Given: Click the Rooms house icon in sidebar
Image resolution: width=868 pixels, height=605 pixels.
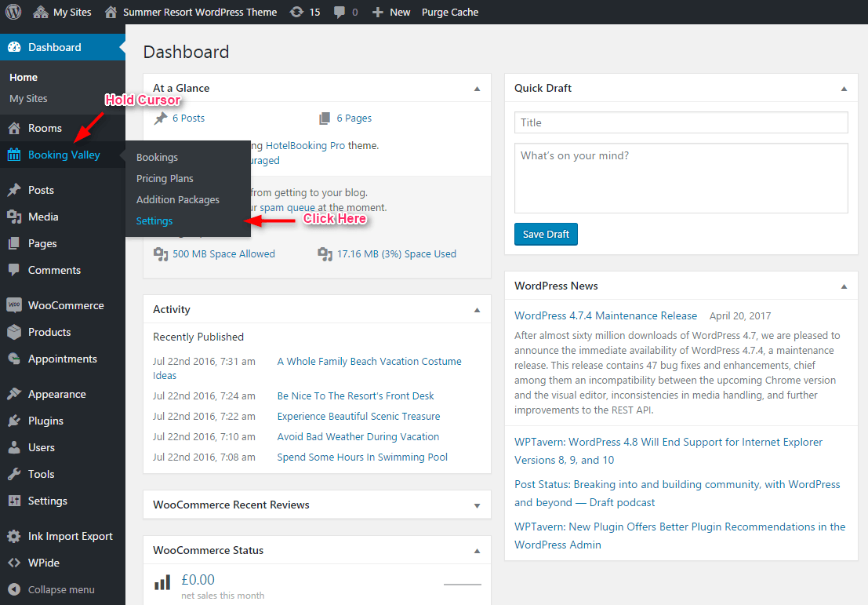Looking at the screenshot, I should coord(14,128).
